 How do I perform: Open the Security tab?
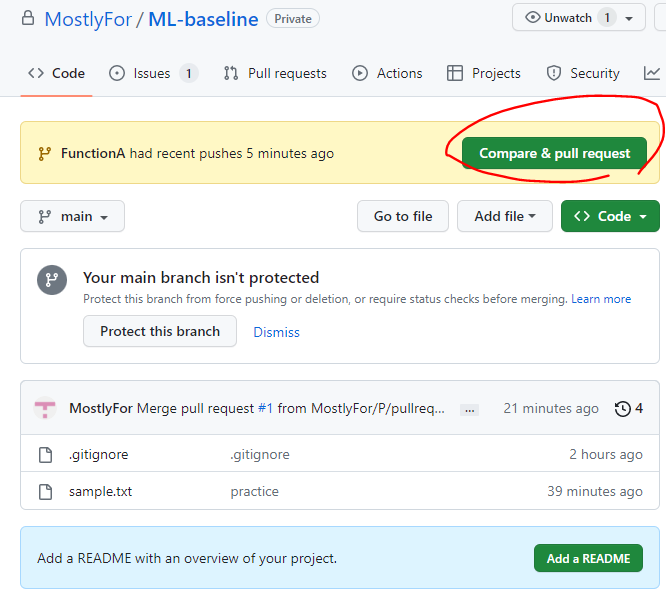pos(583,73)
